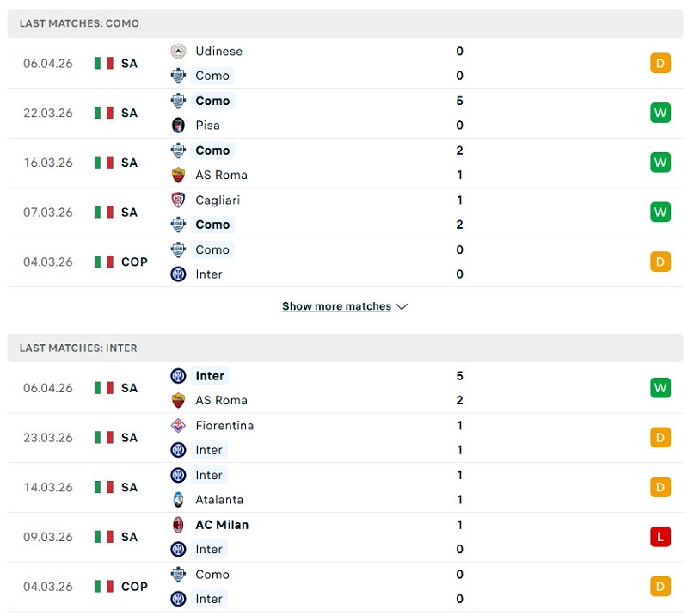Click the SA label next to 16.03.26

[x=129, y=163]
